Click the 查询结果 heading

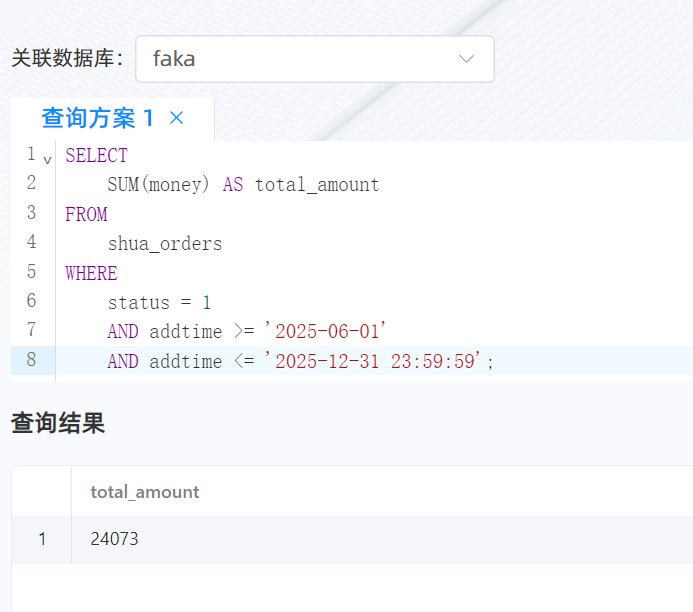coord(58,423)
